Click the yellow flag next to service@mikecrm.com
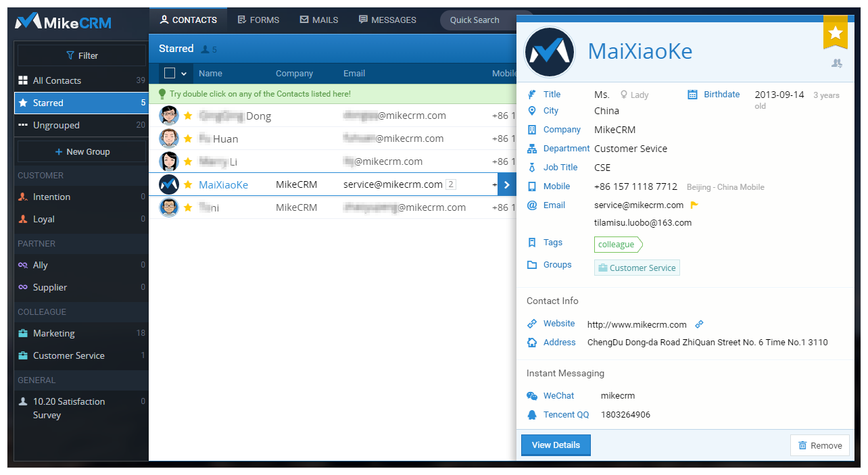 [x=694, y=205]
